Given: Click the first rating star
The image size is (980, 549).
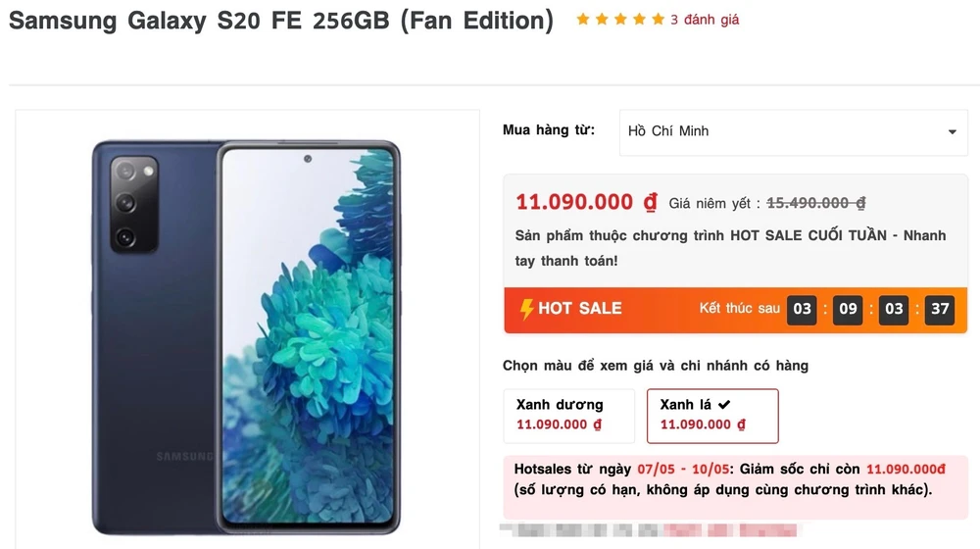Looking at the screenshot, I should click(583, 20).
